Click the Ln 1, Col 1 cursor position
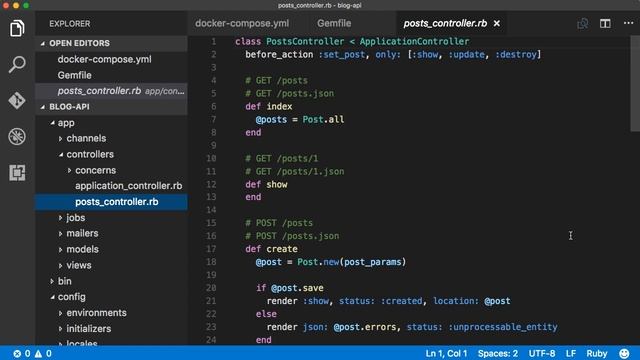 tap(446, 353)
